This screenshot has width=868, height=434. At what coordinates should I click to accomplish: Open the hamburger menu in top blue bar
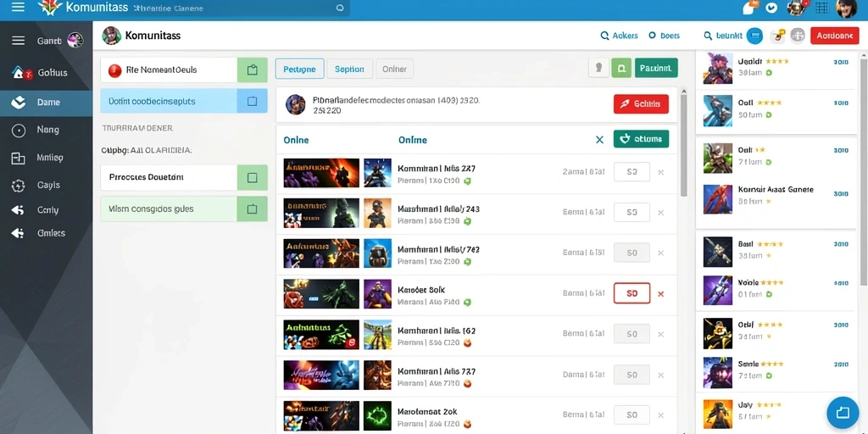click(x=18, y=7)
